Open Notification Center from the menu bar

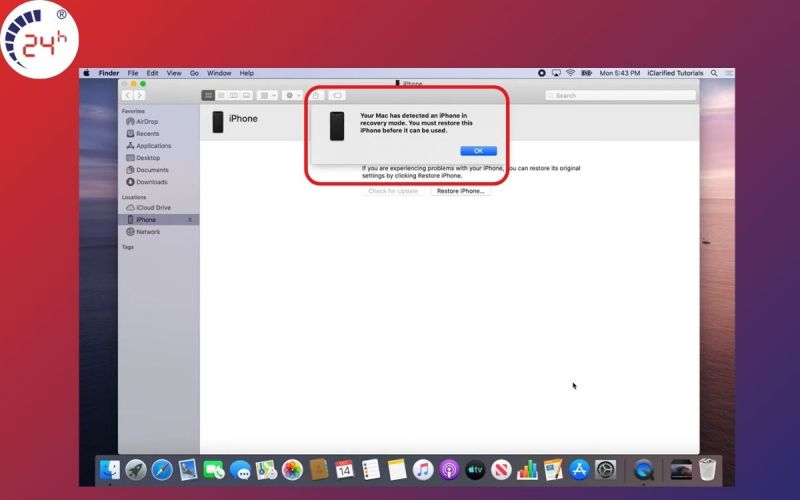pyautogui.click(x=729, y=73)
